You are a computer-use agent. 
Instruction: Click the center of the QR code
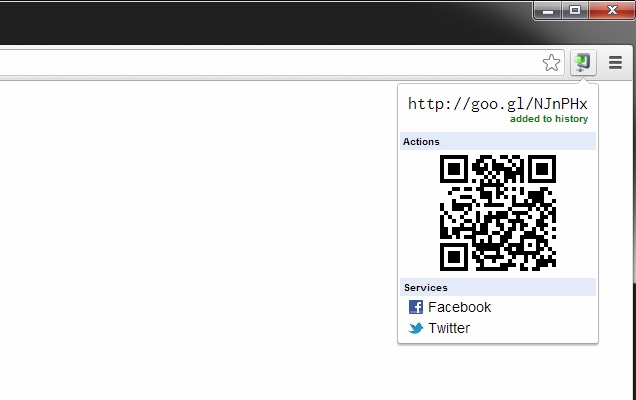(x=498, y=213)
